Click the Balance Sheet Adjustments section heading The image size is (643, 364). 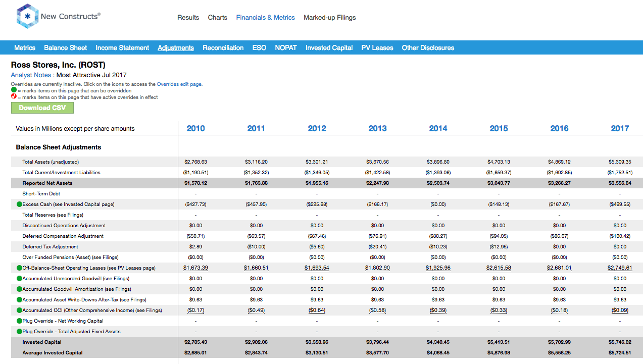click(x=59, y=147)
